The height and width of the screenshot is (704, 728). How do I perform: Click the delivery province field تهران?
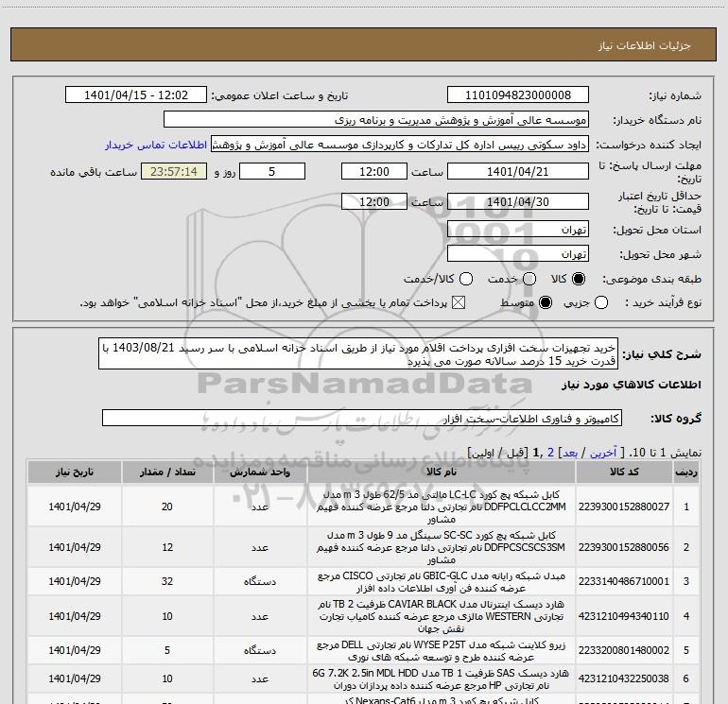click(x=518, y=230)
